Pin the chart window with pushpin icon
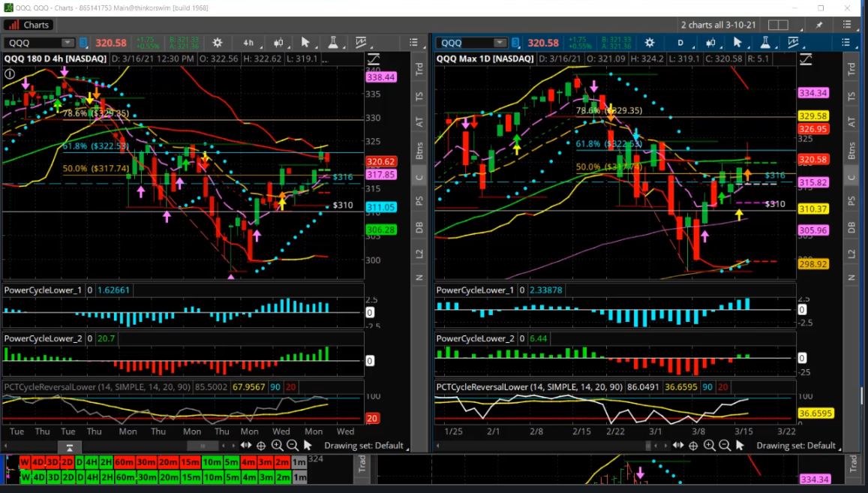Image resolution: width=868 pixels, height=493 pixels. [819, 25]
